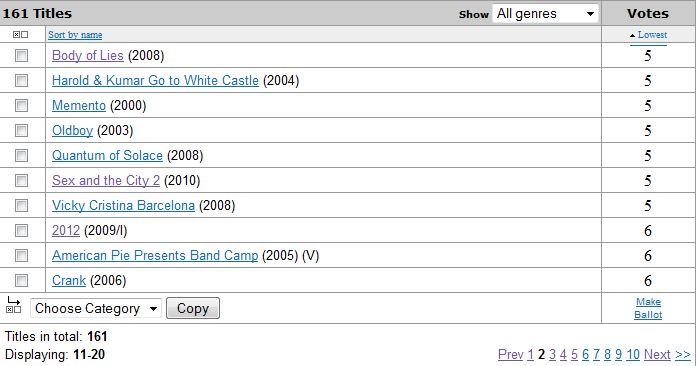Click the Lowest ascending sort arrow
The width and height of the screenshot is (696, 366).
pyautogui.click(x=633, y=35)
